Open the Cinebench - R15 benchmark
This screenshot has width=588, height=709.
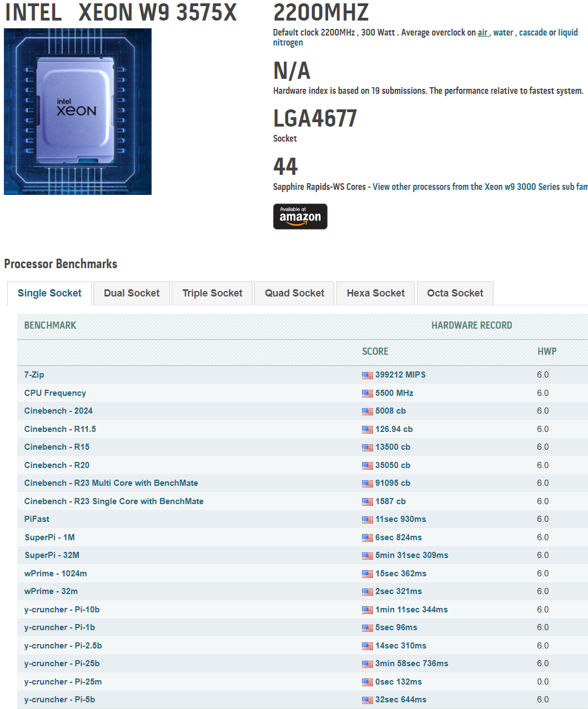tap(57, 447)
